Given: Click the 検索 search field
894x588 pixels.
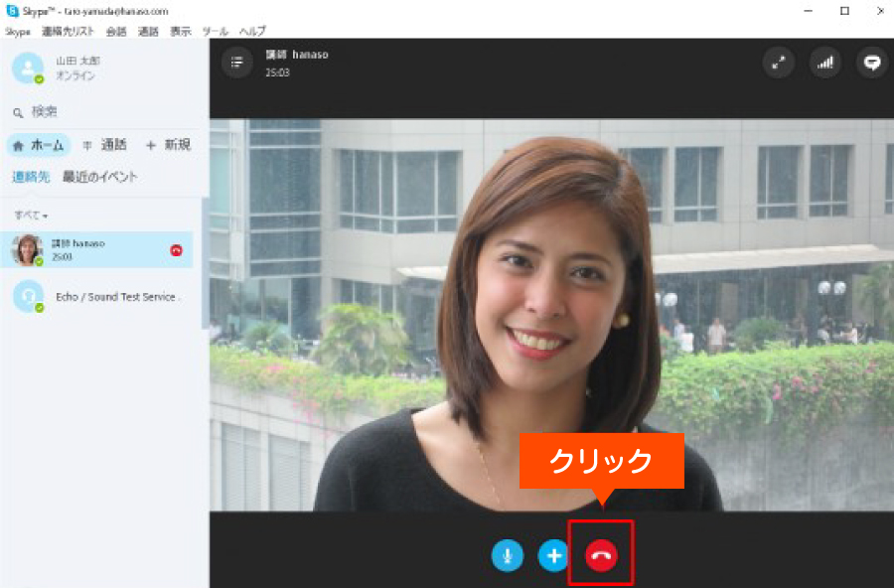Looking at the screenshot, I should [x=99, y=112].
